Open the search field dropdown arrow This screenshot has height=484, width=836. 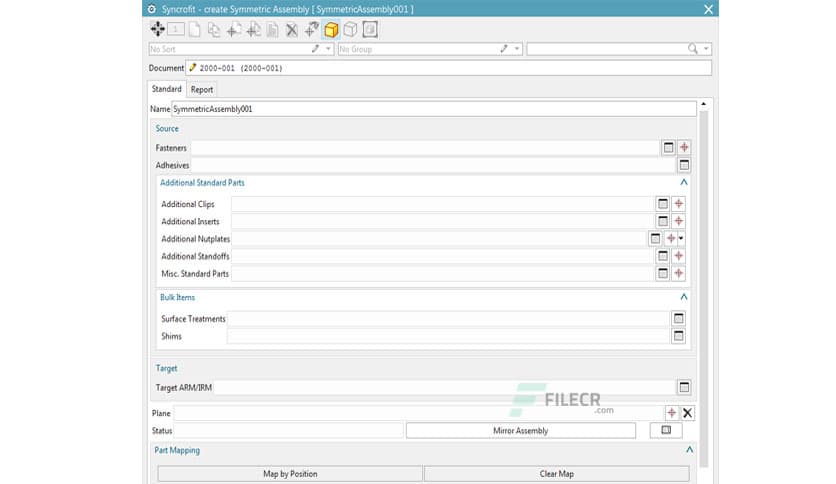point(706,49)
